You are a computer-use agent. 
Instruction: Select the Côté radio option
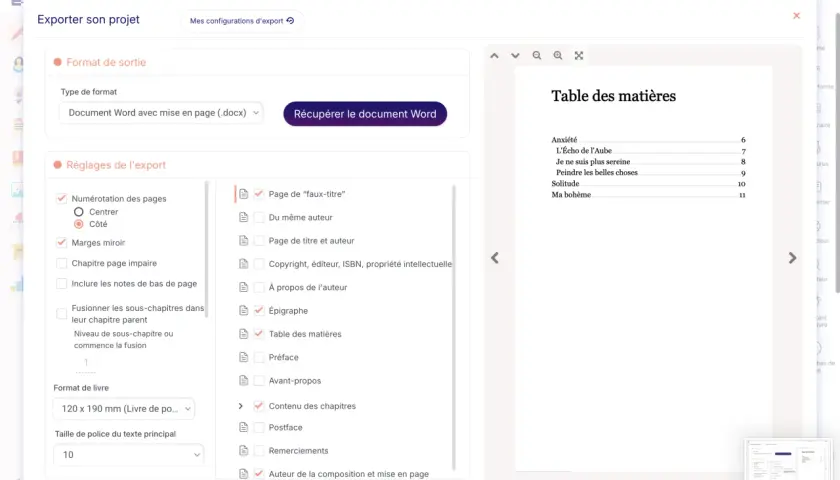[x=79, y=224]
